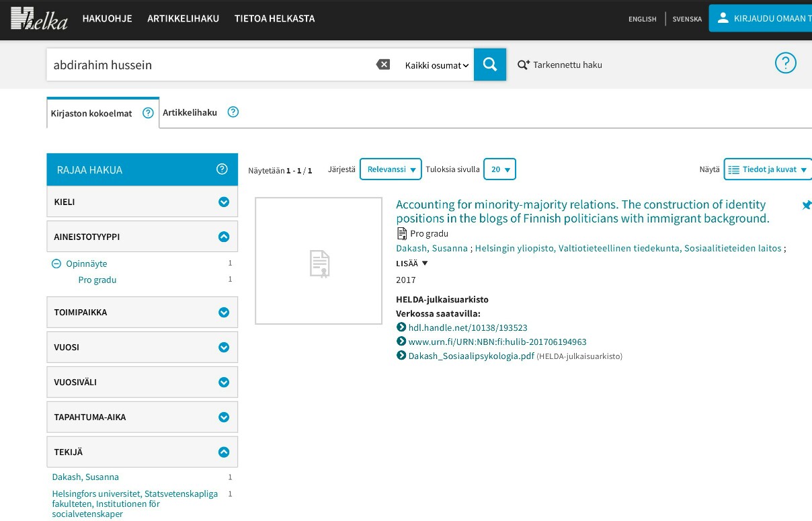Open Tietoa Helkasta menu item

pyautogui.click(x=274, y=18)
